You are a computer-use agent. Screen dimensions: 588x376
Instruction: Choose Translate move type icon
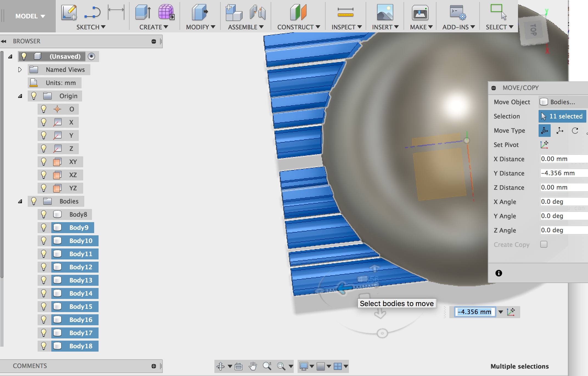(560, 131)
